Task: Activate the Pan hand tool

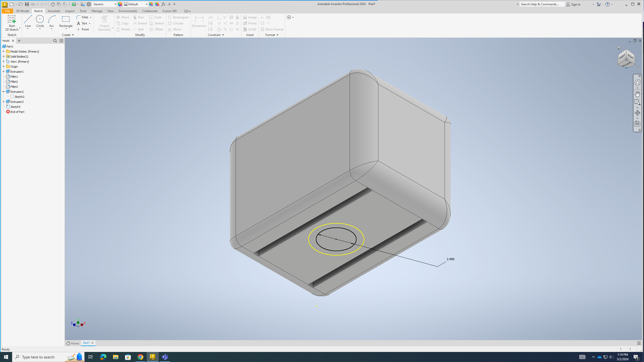Action: (637, 94)
